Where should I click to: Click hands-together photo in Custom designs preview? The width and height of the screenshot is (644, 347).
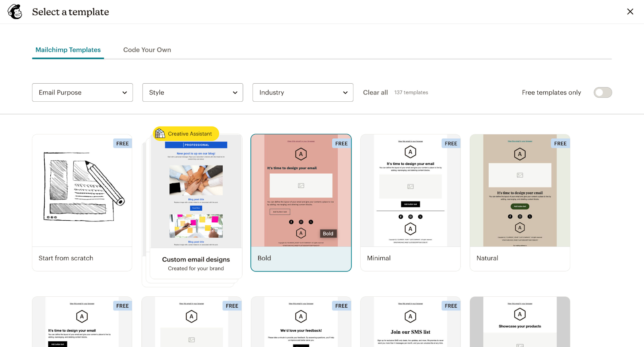pos(196,181)
